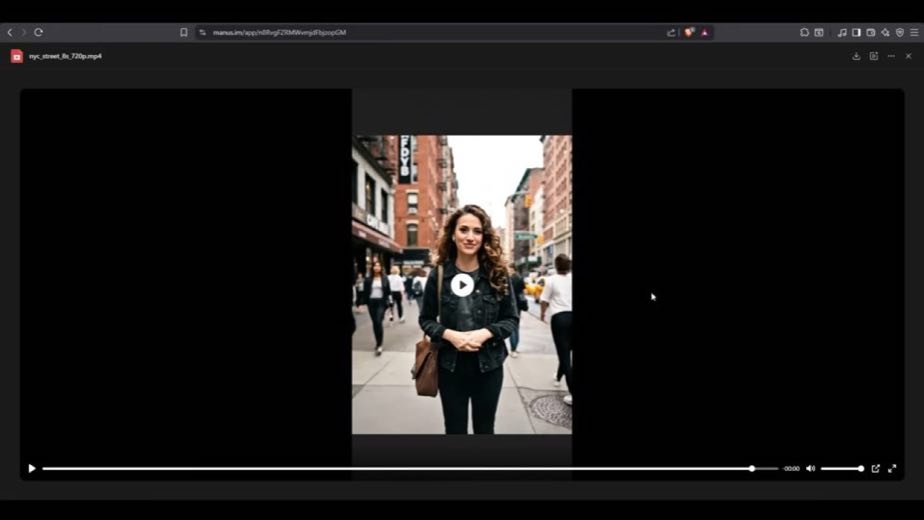Click the video frame of the woman
The image size is (924, 520).
coord(462,285)
